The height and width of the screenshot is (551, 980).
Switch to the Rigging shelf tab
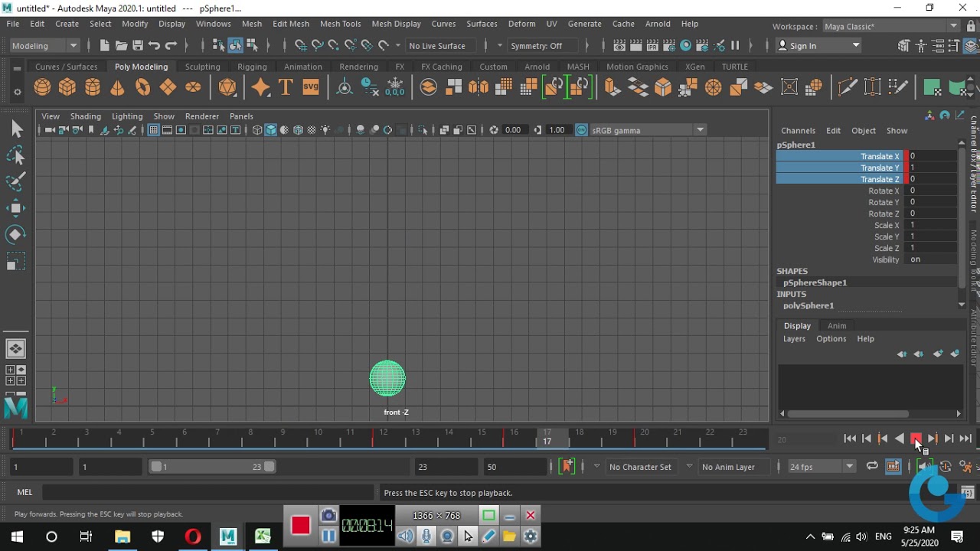(x=252, y=67)
